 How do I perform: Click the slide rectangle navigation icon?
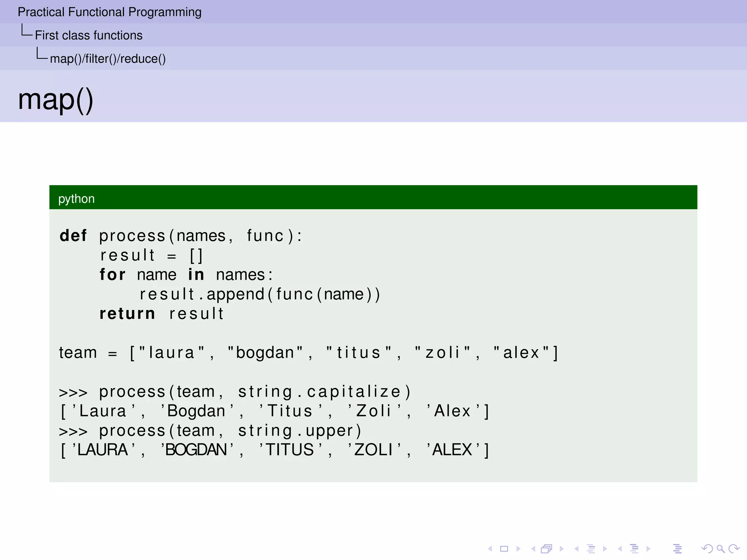pos(504,549)
